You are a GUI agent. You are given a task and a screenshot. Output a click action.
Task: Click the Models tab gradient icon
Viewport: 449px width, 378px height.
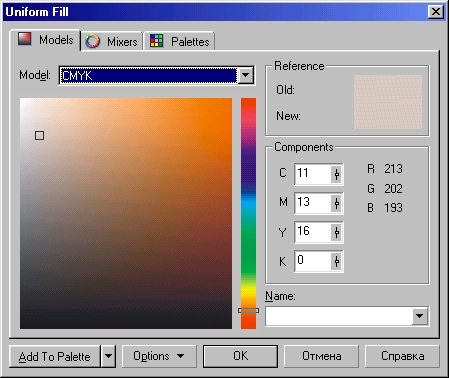click(24, 38)
